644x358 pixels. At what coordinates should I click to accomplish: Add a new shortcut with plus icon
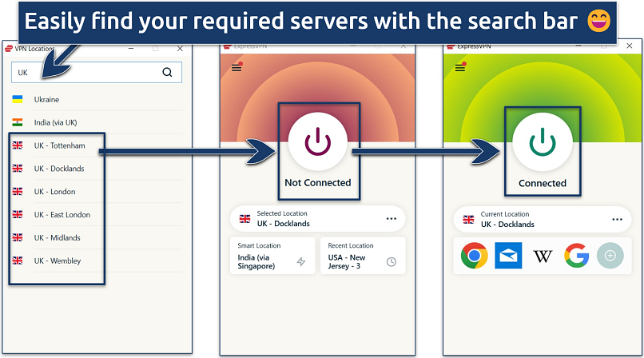point(610,256)
